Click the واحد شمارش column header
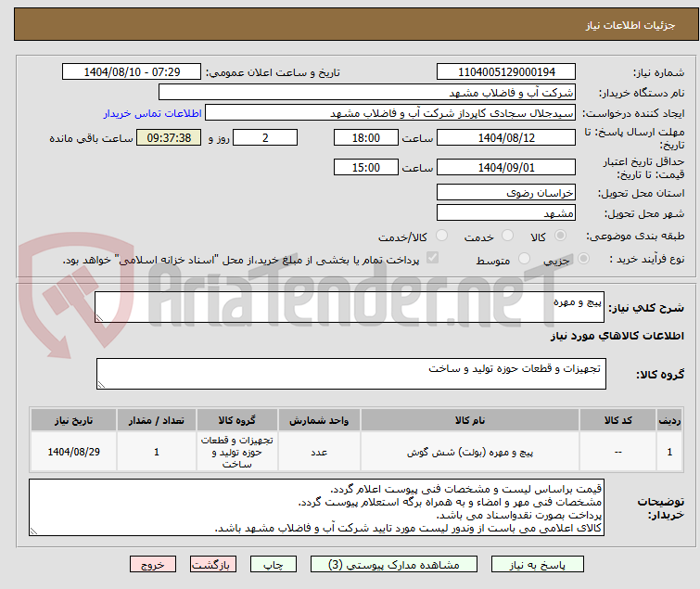 coord(319,420)
